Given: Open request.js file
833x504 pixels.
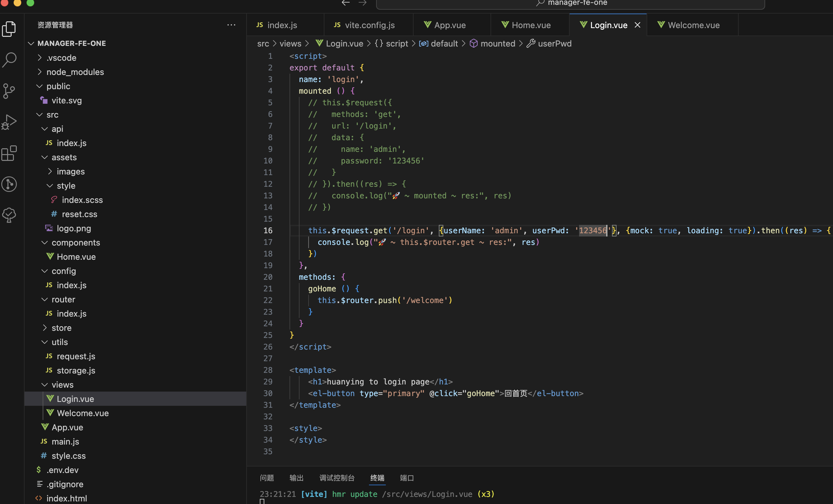Looking at the screenshot, I should pos(135,356).
